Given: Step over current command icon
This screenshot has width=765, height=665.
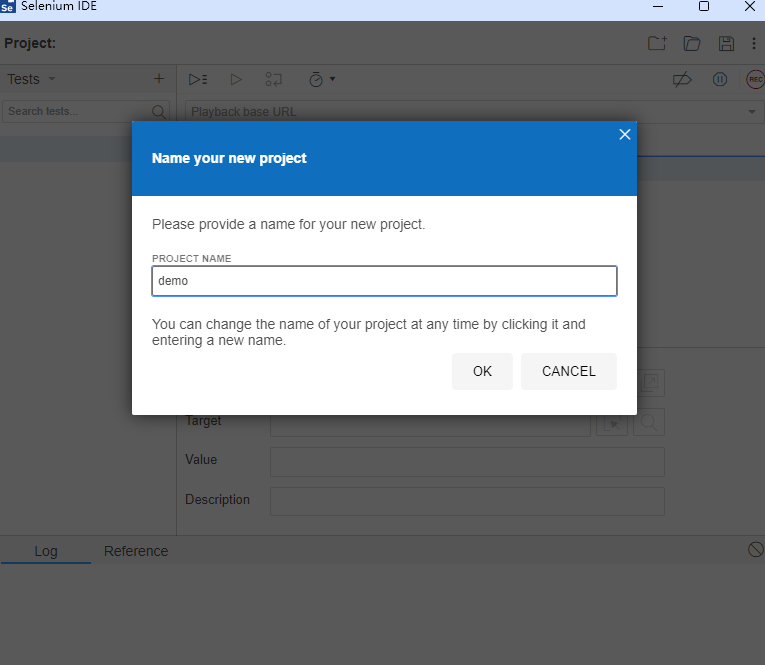Looking at the screenshot, I should (274, 79).
